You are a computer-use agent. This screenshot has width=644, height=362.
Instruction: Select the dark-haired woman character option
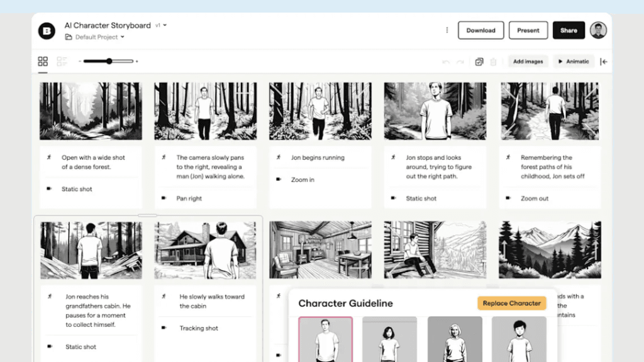pyautogui.click(x=389, y=339)
